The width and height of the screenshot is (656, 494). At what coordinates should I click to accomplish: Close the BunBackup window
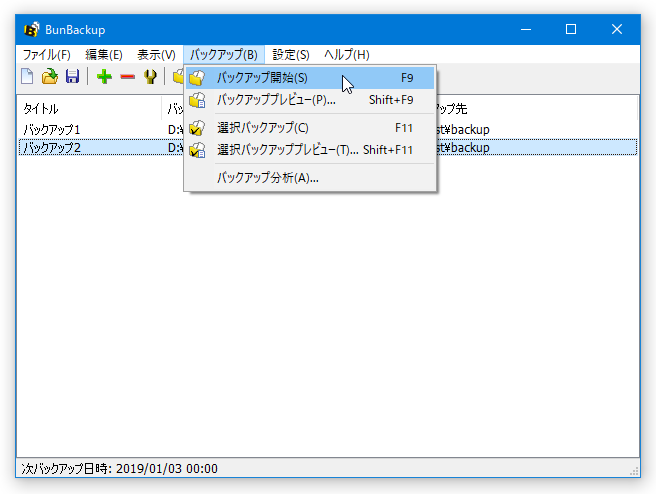[617, 30]
